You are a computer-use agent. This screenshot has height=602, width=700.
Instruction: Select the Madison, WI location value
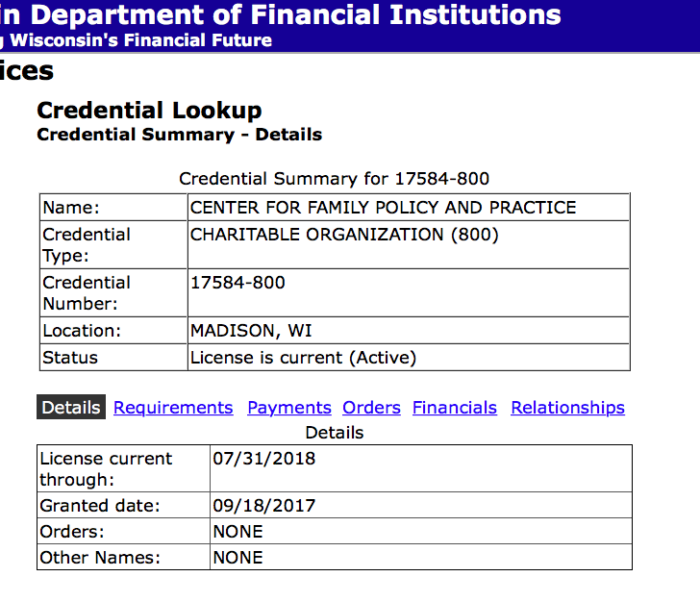251,331
